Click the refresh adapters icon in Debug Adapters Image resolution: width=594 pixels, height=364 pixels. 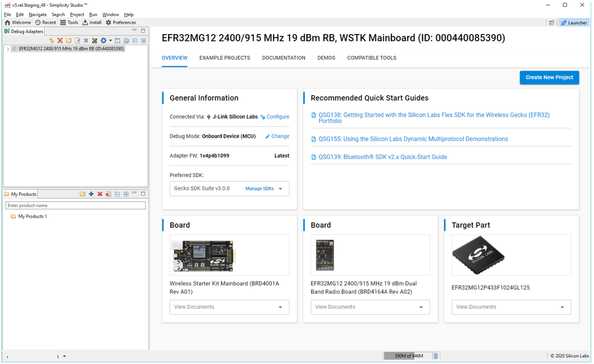51,41
